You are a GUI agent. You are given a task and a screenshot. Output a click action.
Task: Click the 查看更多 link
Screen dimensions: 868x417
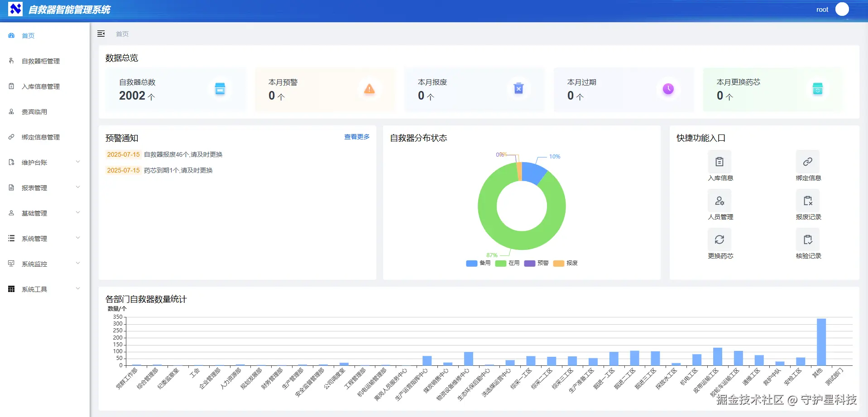[x=357, y=137]
